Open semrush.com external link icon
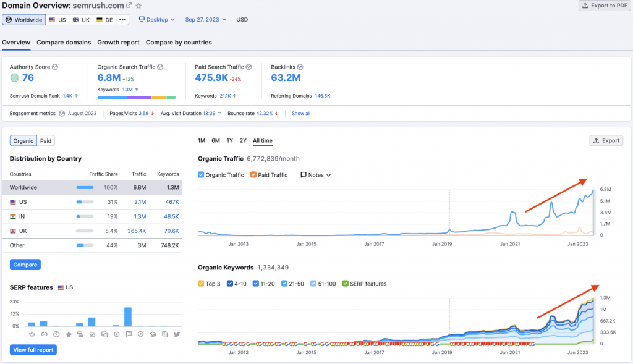633x364 pixels. tap(129, 6)
